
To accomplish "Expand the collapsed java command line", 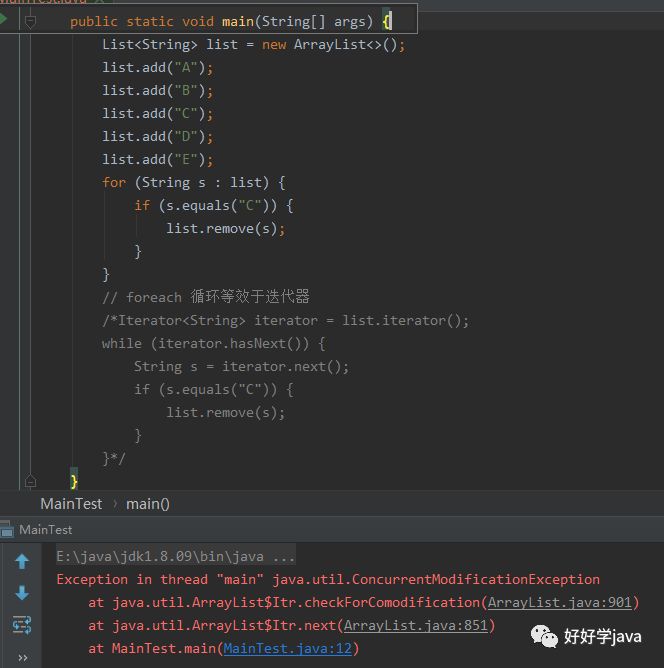I will [x=175, y=556].
